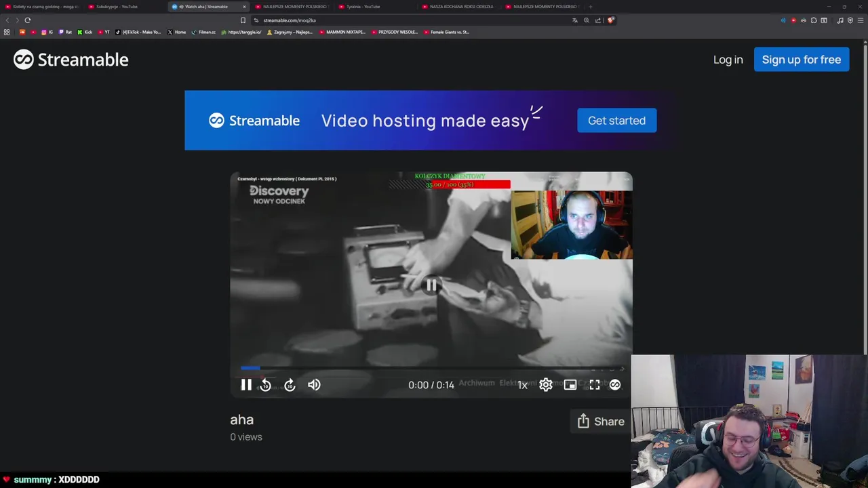Mute the video volume
Image resolution: width=868 pixels, height=488 pixels.
314,385
